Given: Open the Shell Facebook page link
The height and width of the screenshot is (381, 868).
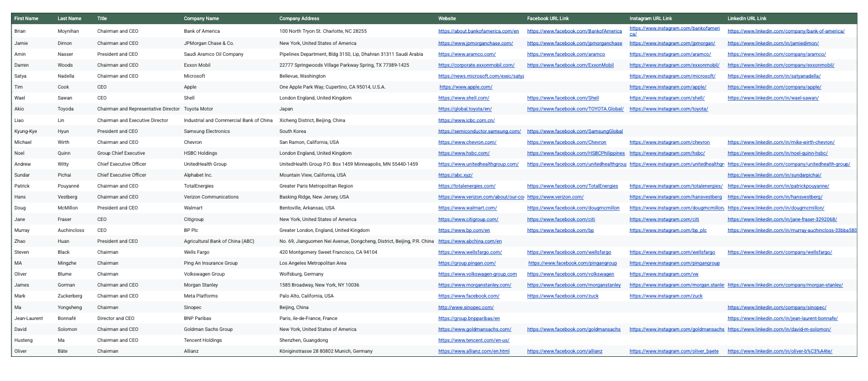Looking at the screenshot, I should pyautogui.click(x=563, y=98).
